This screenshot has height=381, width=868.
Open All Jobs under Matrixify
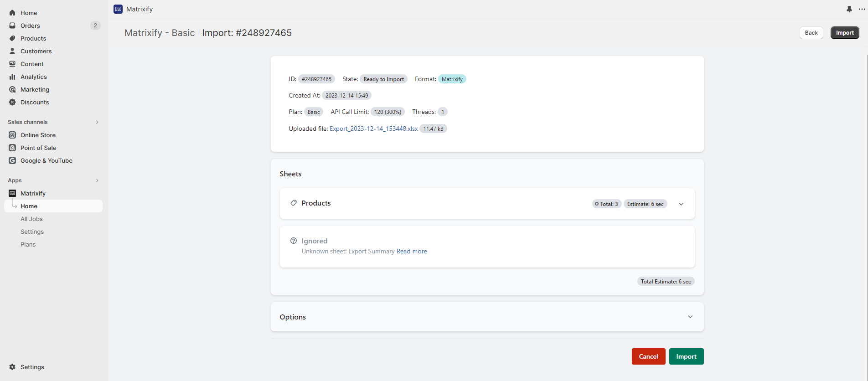(x=31, y=219)
